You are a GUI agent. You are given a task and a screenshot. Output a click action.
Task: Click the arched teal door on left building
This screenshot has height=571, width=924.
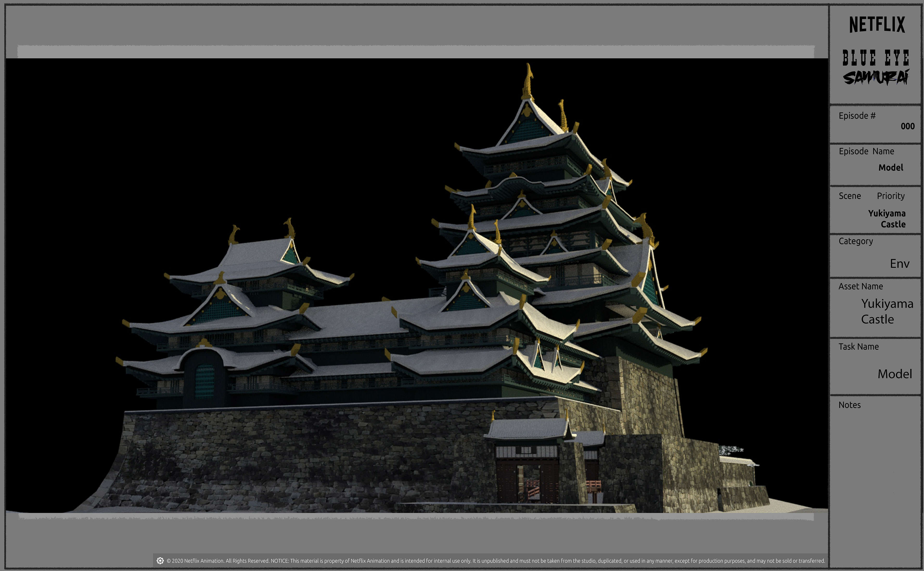(x=204, y=381)
